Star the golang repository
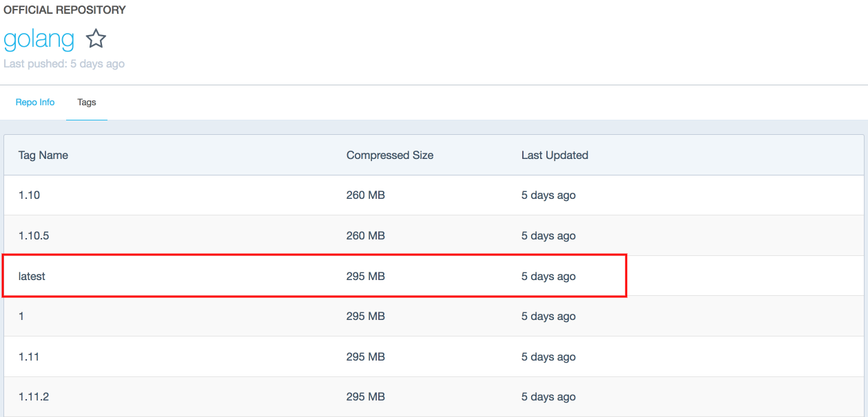 click(x=96, y=39)
